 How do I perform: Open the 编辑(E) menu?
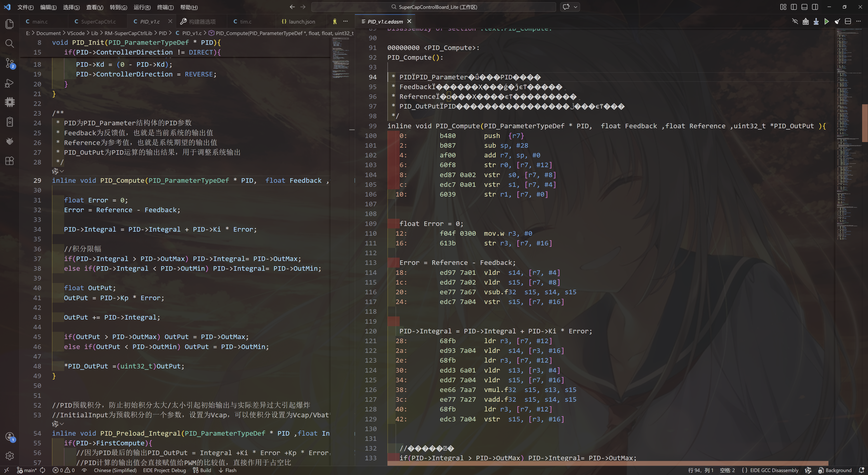tap(48, 7)
